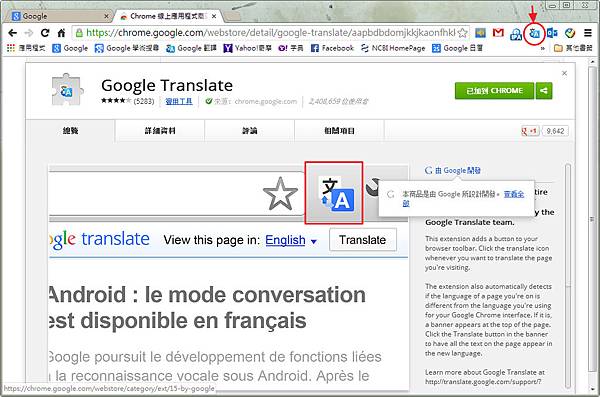Open the category link beside the rating

(179, 101)
